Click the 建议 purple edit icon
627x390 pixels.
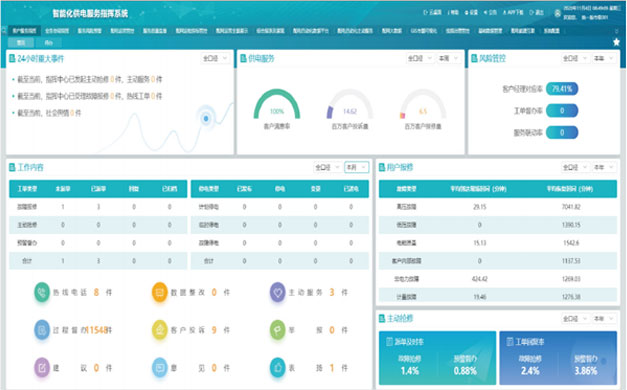coord(42,368)
